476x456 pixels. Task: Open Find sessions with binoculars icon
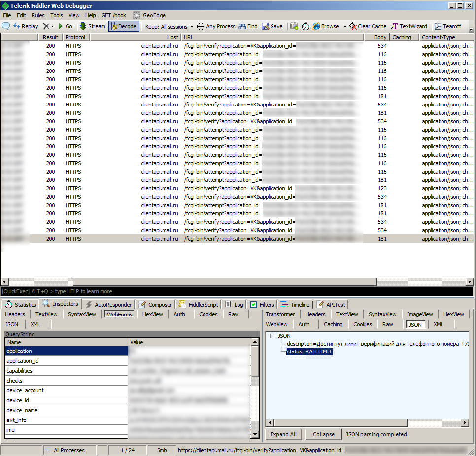pos(248,26)
